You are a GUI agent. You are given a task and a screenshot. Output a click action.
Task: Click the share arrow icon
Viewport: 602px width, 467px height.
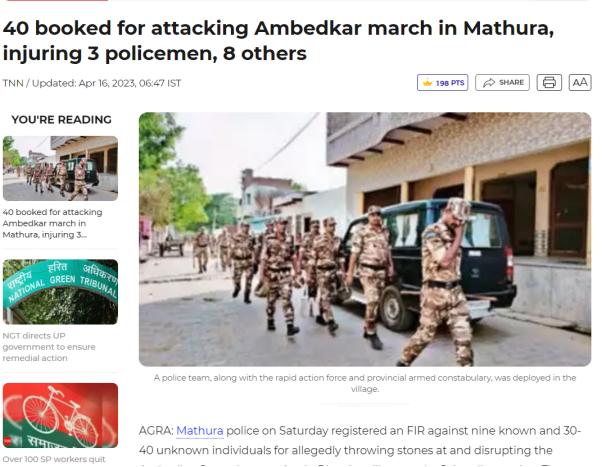[x=489, y=83]
